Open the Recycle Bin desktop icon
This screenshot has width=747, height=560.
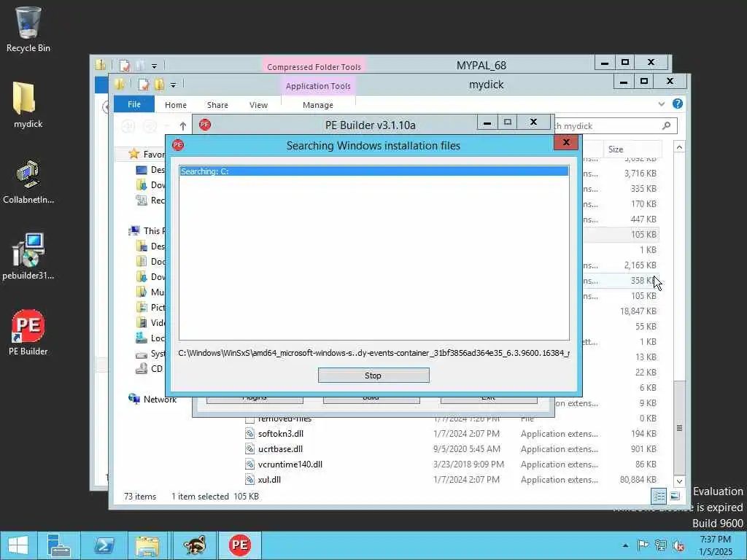coord(28,29)
